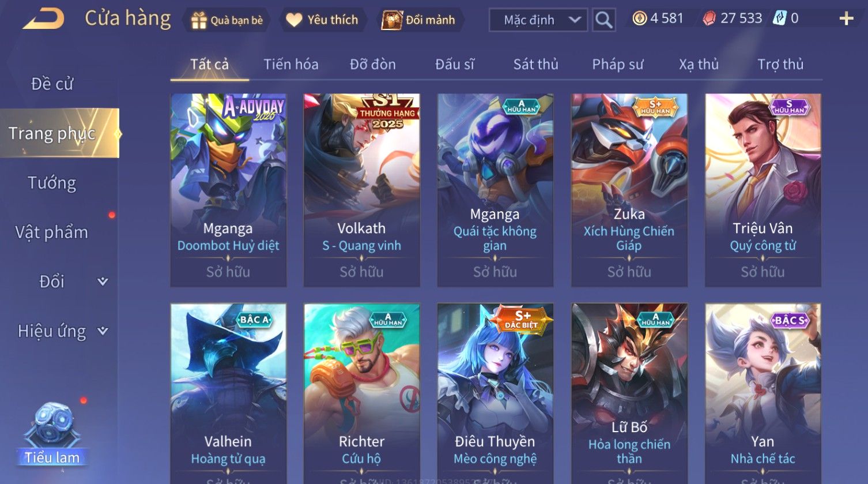Open Quà bạn bè gift button
Image resolution: width=868 pixels, height=484 pixels.
click(227, 20)
